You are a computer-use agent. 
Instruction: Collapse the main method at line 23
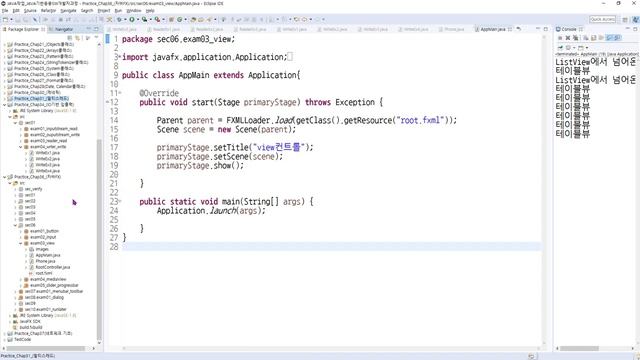point(120,201)
